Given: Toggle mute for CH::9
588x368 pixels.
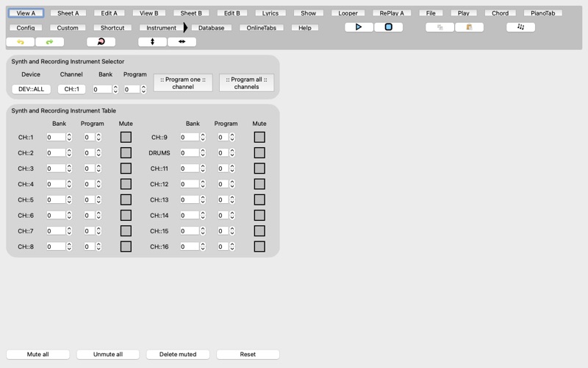Looking at the screenshot, I should [259, 137].
